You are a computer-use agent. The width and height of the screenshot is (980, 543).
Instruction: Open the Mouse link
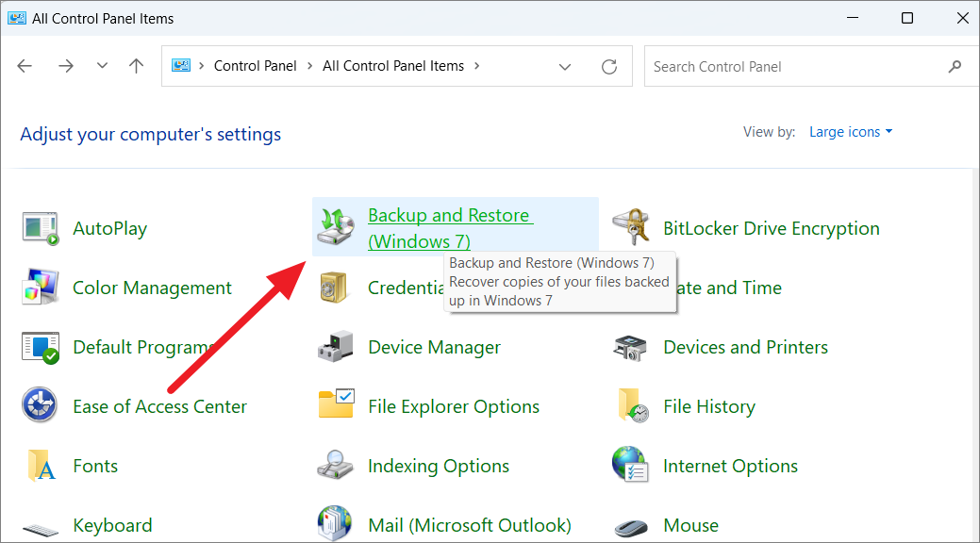690,525
